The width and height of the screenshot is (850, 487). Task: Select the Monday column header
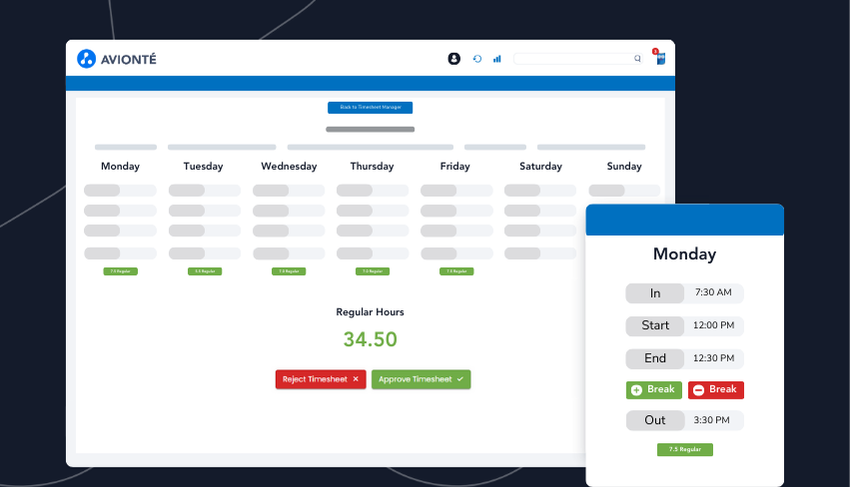[120, 166]
